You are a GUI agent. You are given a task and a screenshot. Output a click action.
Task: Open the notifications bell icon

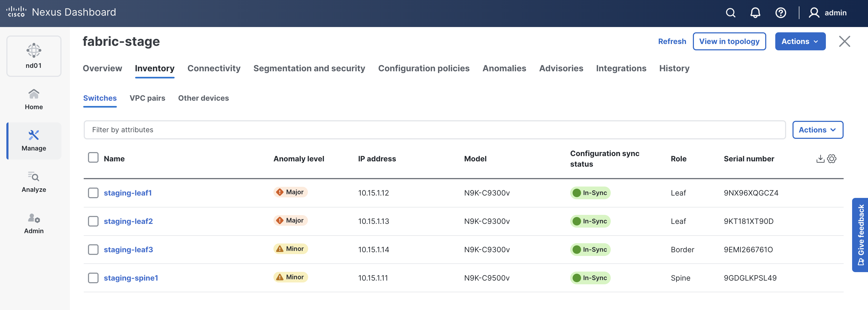point(755,13)
